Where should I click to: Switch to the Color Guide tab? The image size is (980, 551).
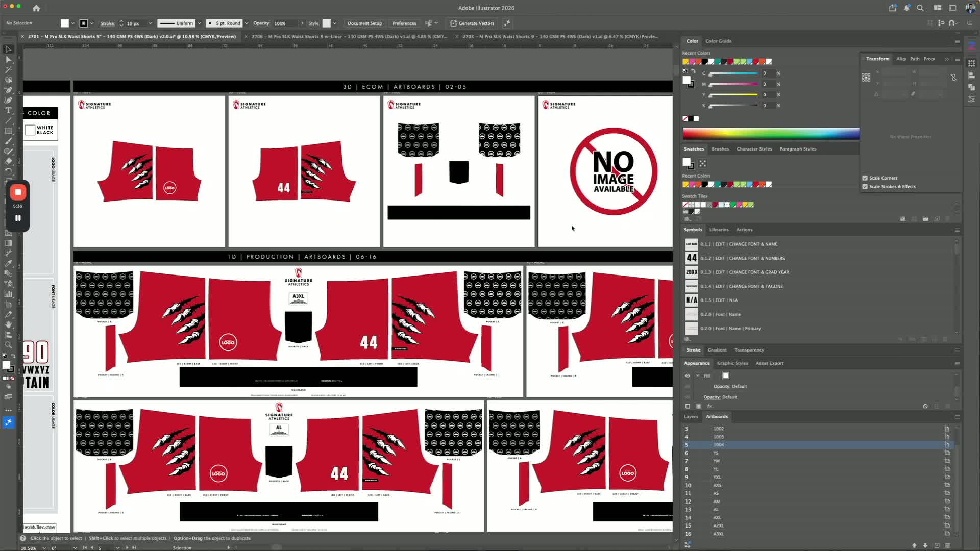(718, 41)
